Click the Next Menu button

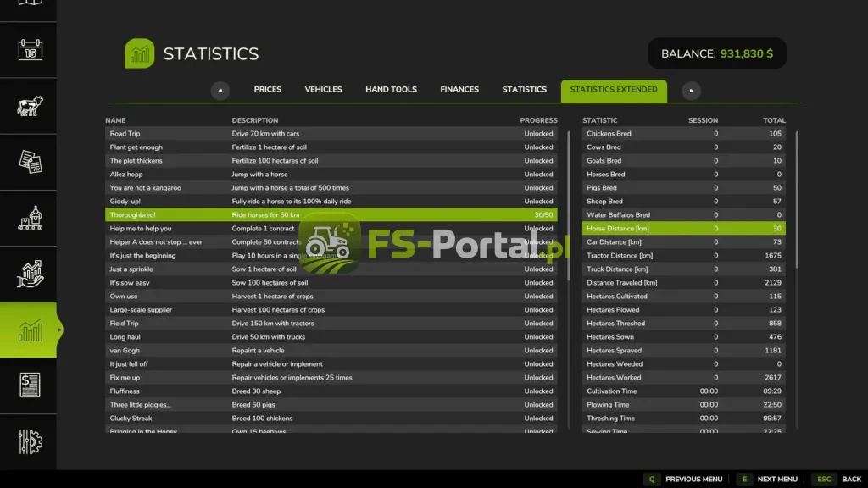coord(768,480)
